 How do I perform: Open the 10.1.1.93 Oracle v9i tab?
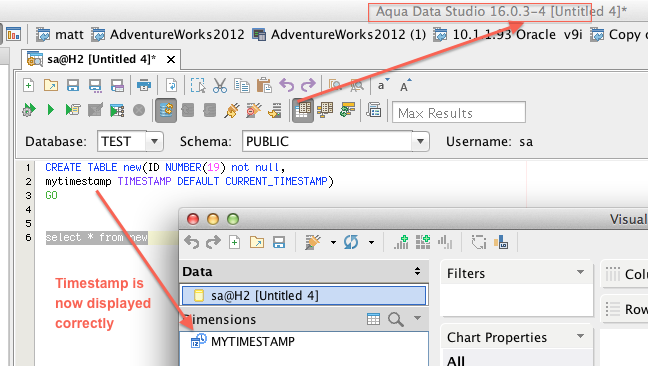[507, 35]
